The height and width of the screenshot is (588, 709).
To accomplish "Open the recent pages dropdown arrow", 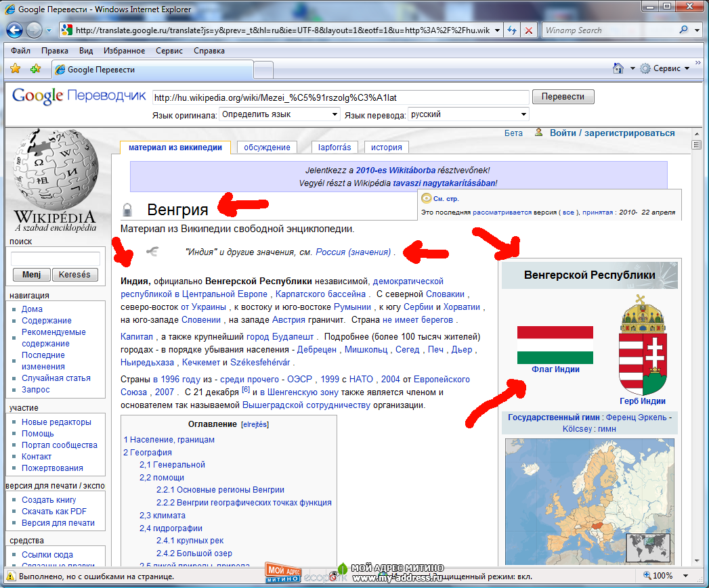I will point(49,30).
